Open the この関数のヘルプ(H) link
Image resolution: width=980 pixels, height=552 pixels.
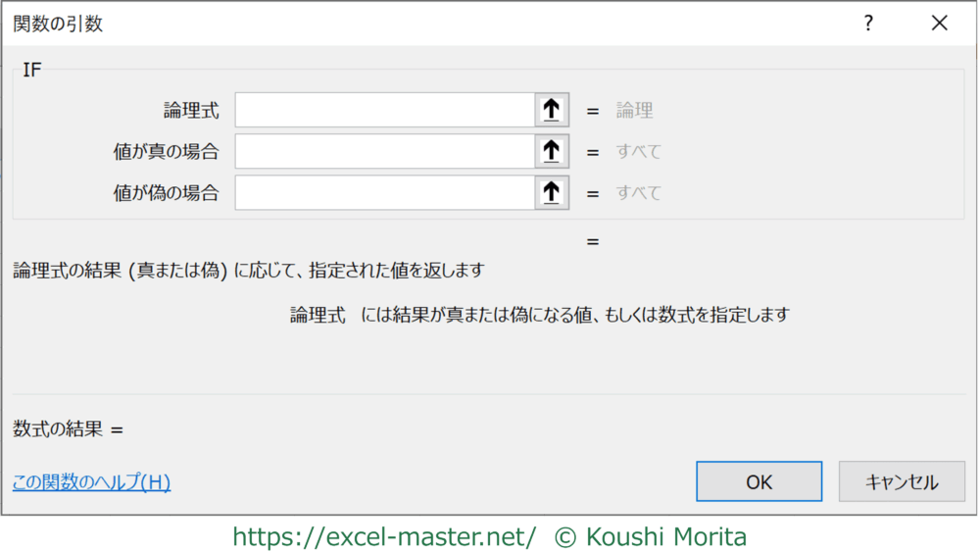(x=92, y=482)
